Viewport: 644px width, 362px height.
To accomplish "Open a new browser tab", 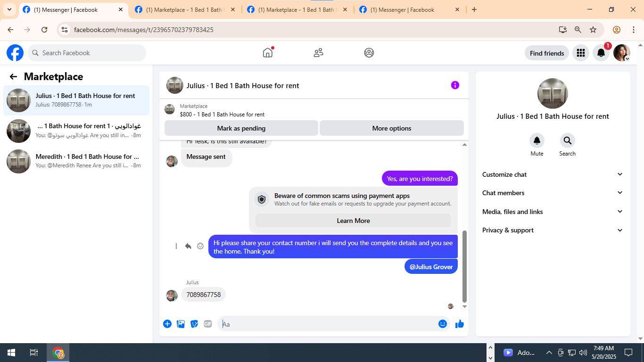I will 474,9.
